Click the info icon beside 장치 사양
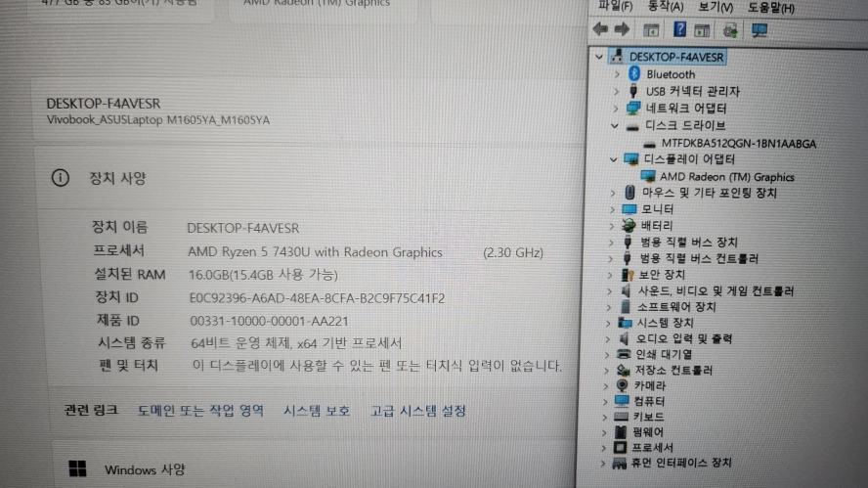The image size is (868, 488). pos(61,178)
